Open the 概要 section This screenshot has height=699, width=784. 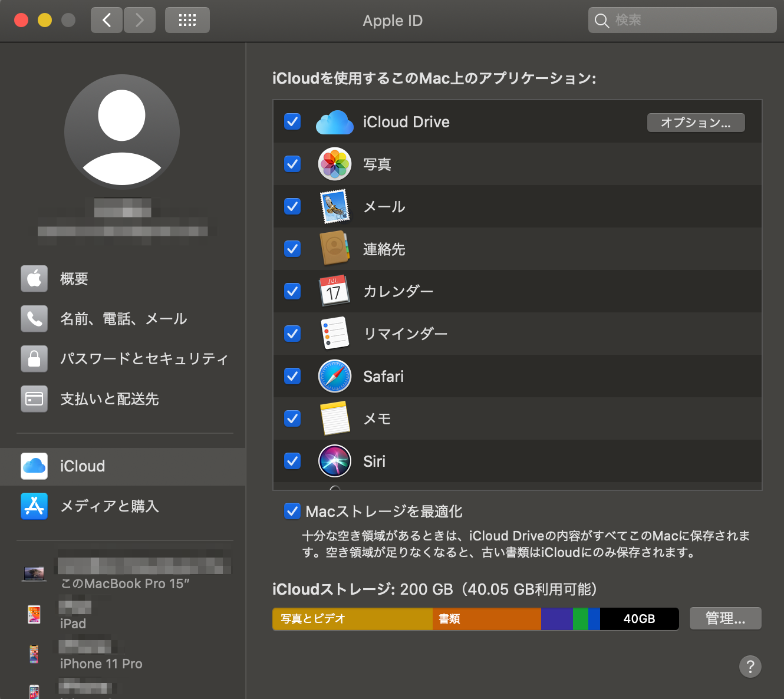coord(123,279)
